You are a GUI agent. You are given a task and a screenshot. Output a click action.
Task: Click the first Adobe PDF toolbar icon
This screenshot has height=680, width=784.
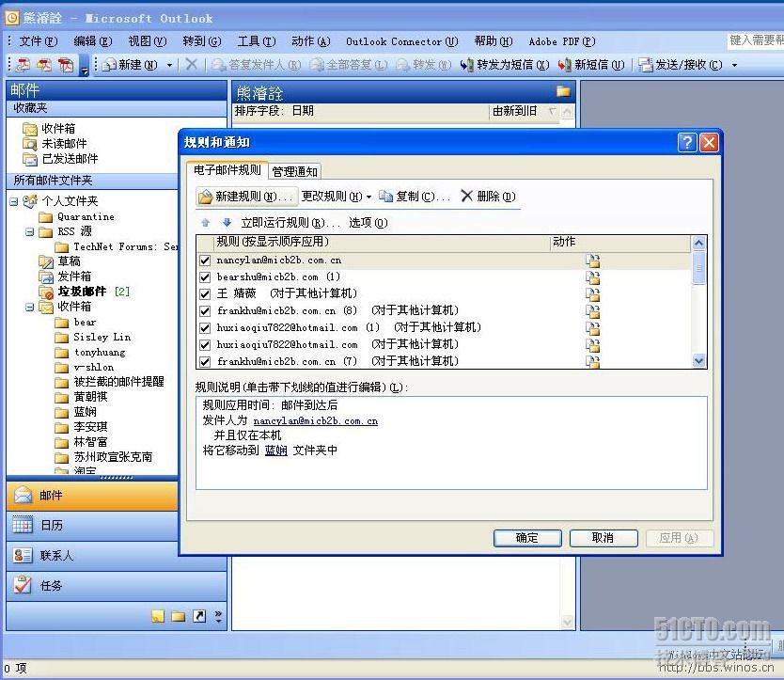(23, 65)
